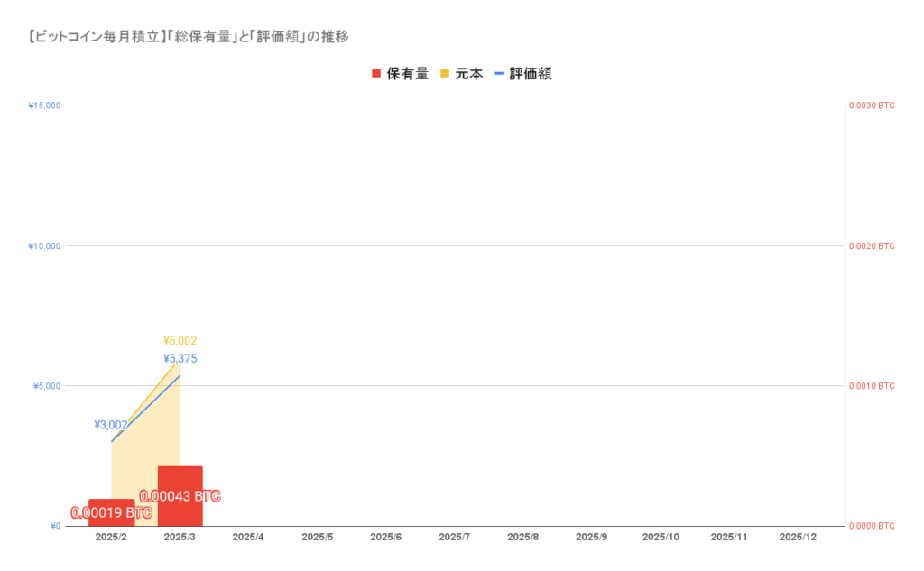Click the red 保有量 legend swatch
924x571 pixels.
pyautogui.click(x=376, y=74)
